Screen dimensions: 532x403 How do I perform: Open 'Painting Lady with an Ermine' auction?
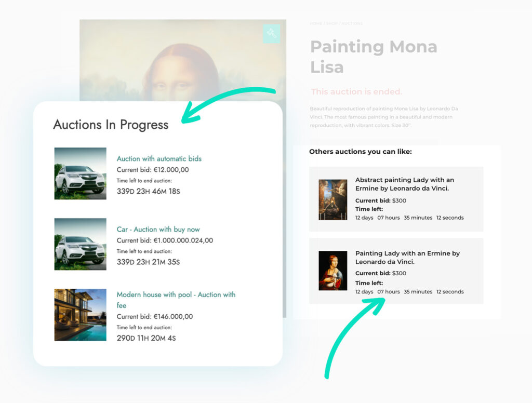pos(406,258)
